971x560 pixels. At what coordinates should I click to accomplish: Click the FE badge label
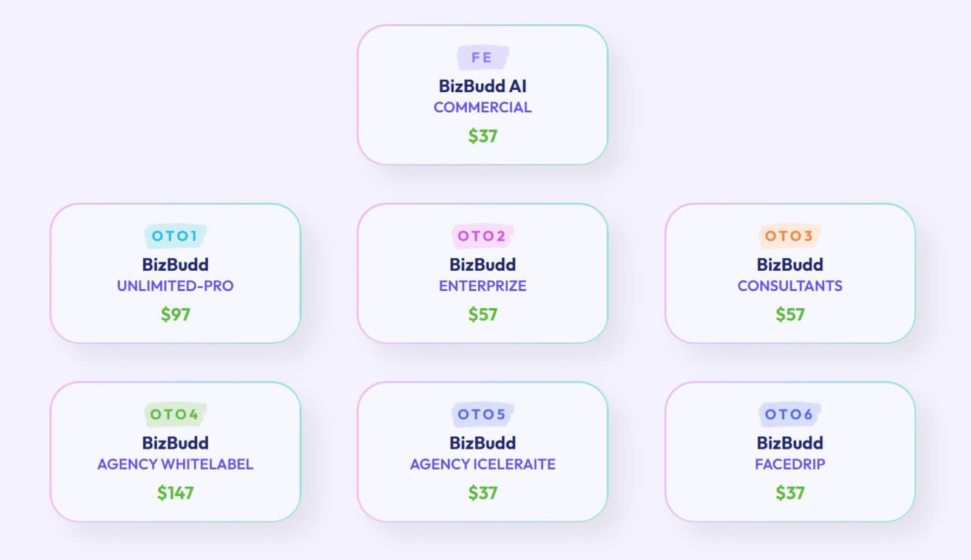[x=482, y=58]
